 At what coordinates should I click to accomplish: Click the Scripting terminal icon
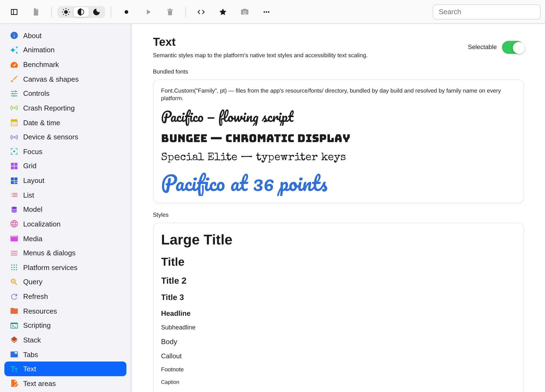coord(14,326)
